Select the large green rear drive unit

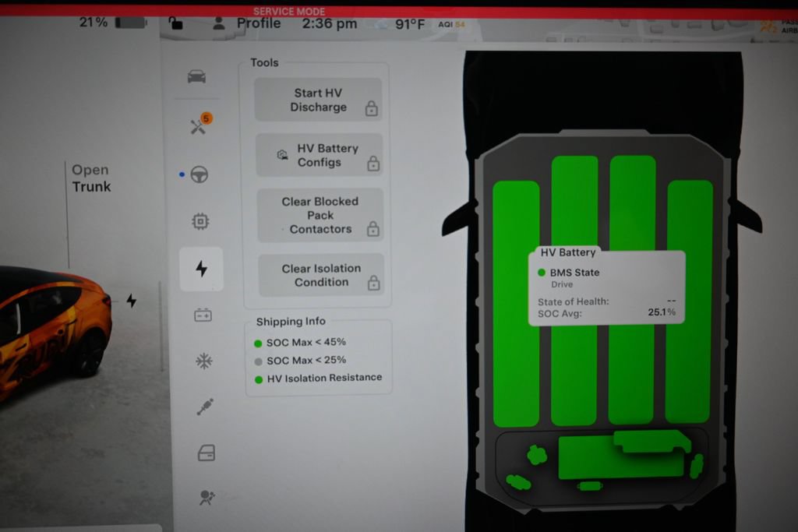621,457
